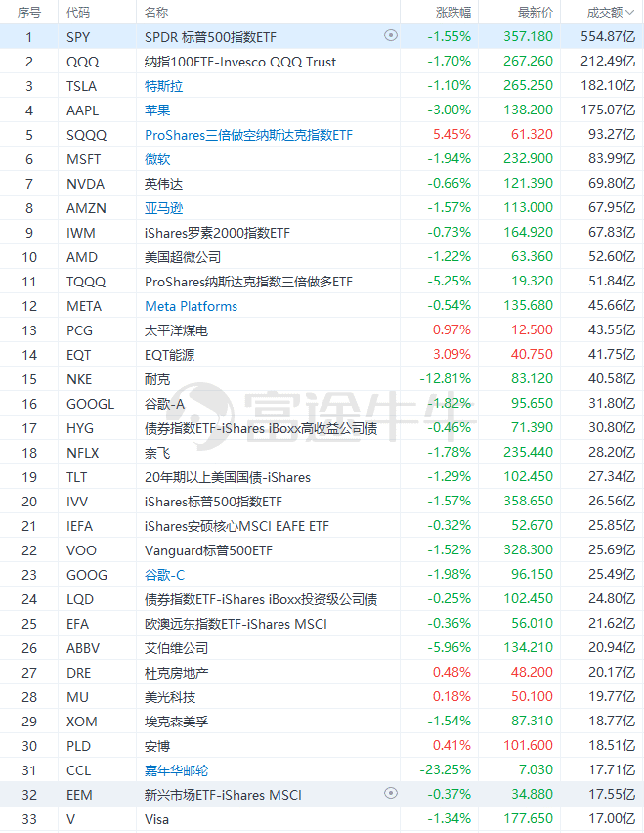The height and width of the screenshot is (833, 644).
Task: Open the 嘉年华邮轮 stock link
Action: (x=176, y=770)
